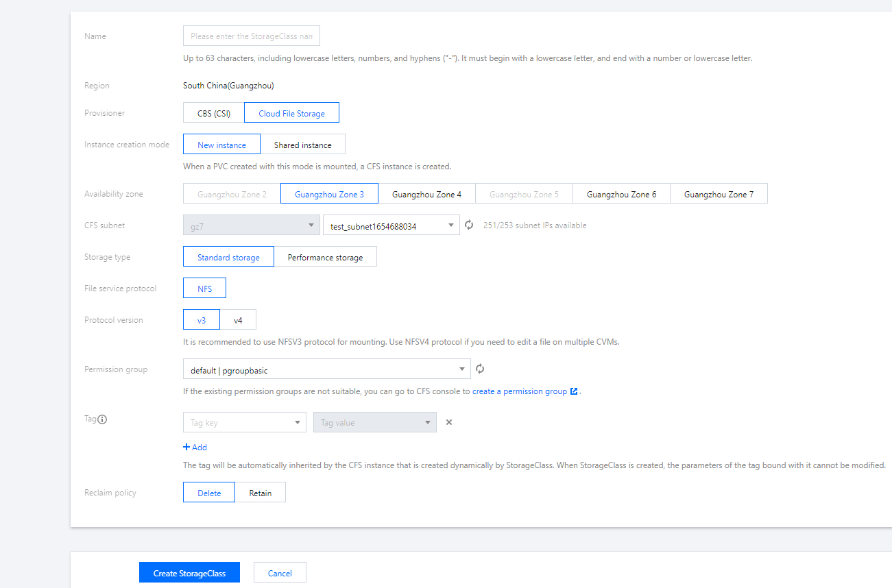Click the 251/253 subnet IPs available text
892x588 pixels.
(535, 225)
